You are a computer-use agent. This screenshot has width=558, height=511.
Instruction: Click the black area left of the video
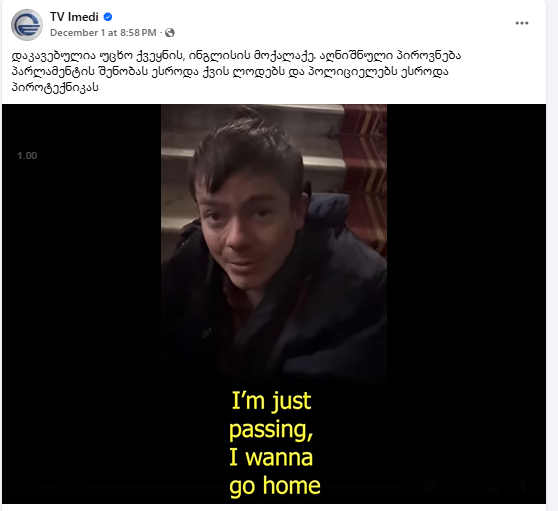pyautogui.click(x=81, y=285)
